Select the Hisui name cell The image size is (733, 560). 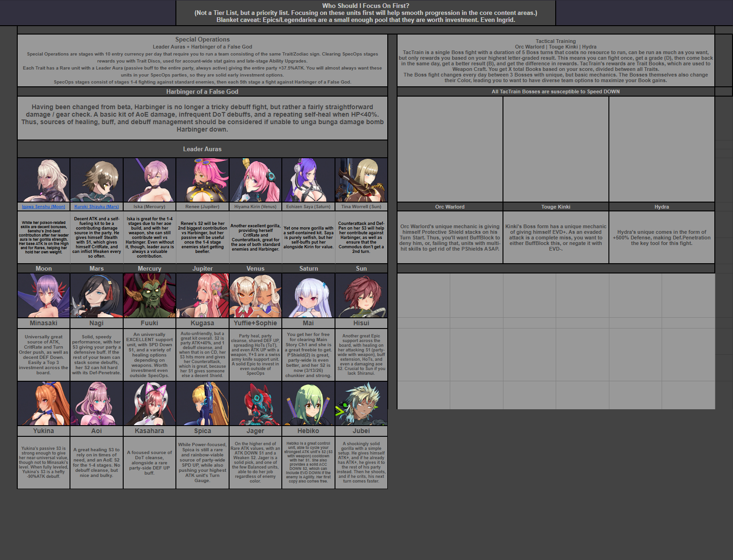pyautogui.click(x=361, y=323)
